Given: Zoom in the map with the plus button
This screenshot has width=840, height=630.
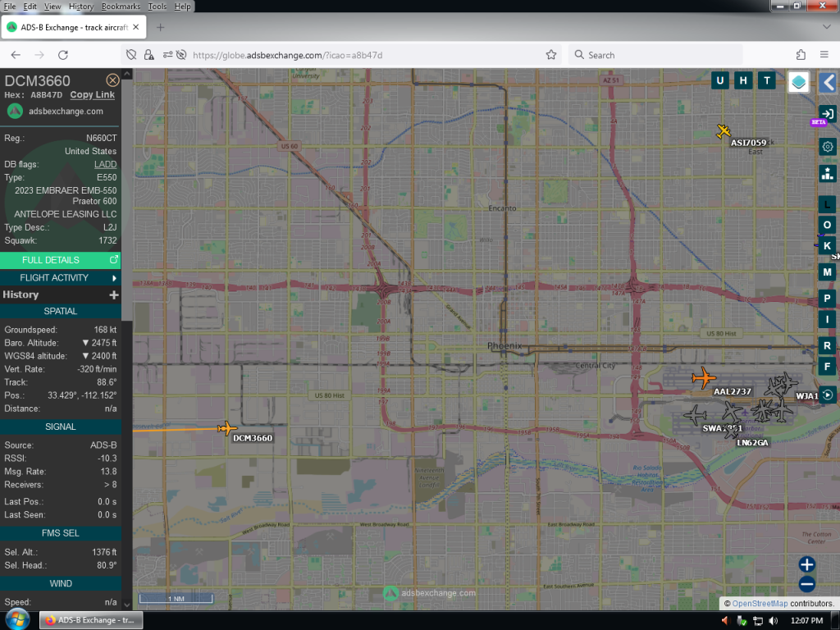Looking at the screenshot, I should click(807, 564).
